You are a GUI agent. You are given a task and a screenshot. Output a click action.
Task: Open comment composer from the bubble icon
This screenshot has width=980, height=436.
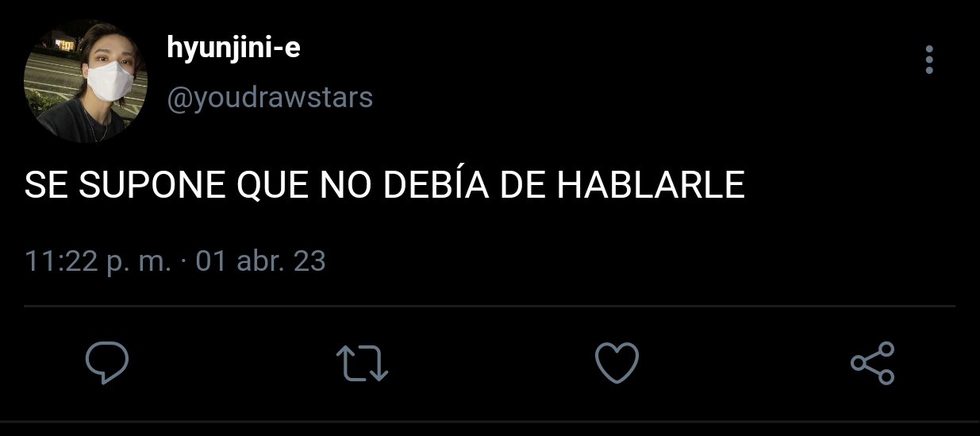point(107,364)
